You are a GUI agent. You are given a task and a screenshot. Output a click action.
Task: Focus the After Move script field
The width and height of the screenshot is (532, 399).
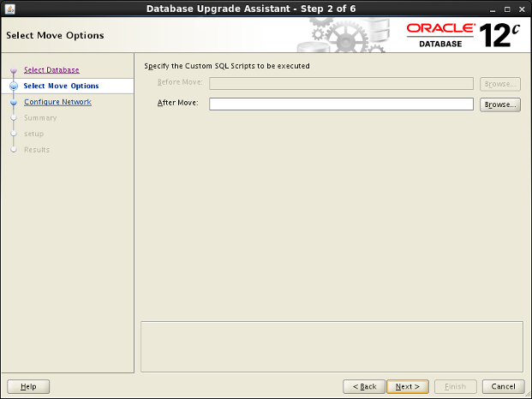(x=341, y=104)
